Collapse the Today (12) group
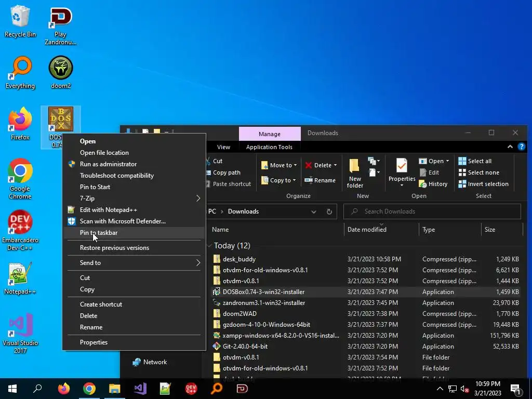 click(209, 246)
